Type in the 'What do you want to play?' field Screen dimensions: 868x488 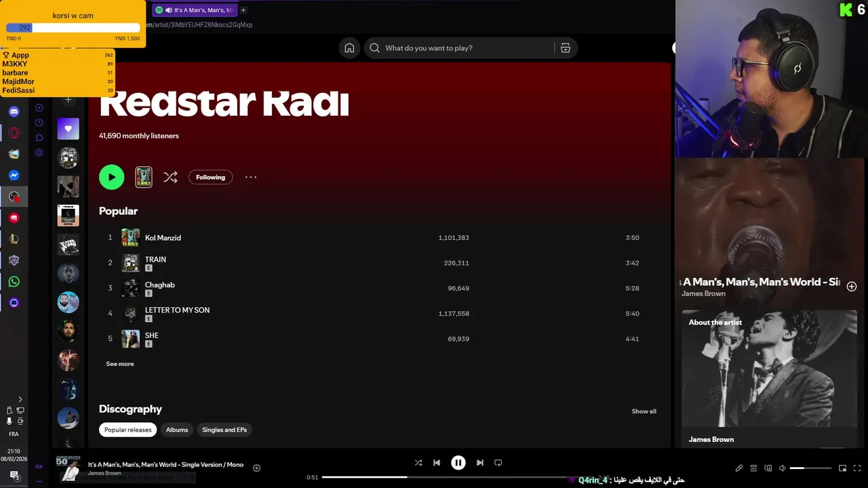coord(468,48)
